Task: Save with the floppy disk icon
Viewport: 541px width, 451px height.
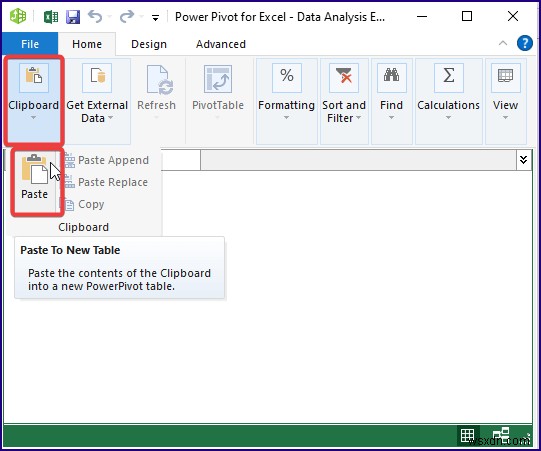Action: click(x=73, y=17)
